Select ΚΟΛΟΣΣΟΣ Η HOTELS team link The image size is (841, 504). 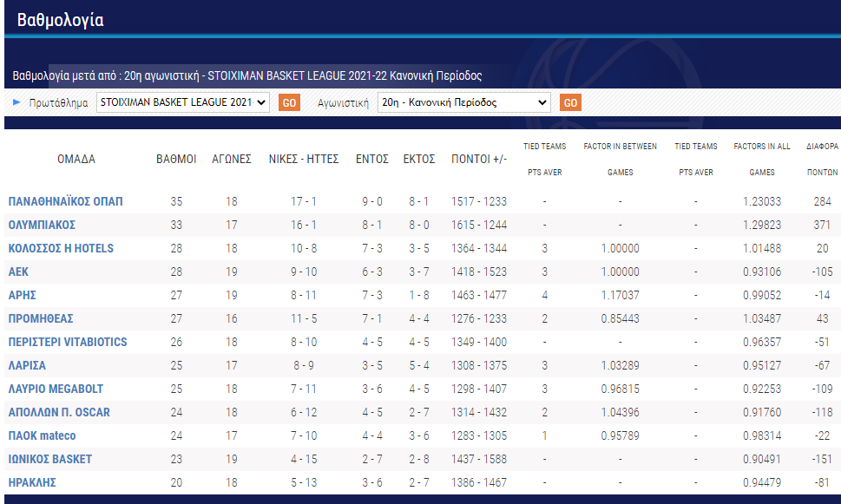61,248
